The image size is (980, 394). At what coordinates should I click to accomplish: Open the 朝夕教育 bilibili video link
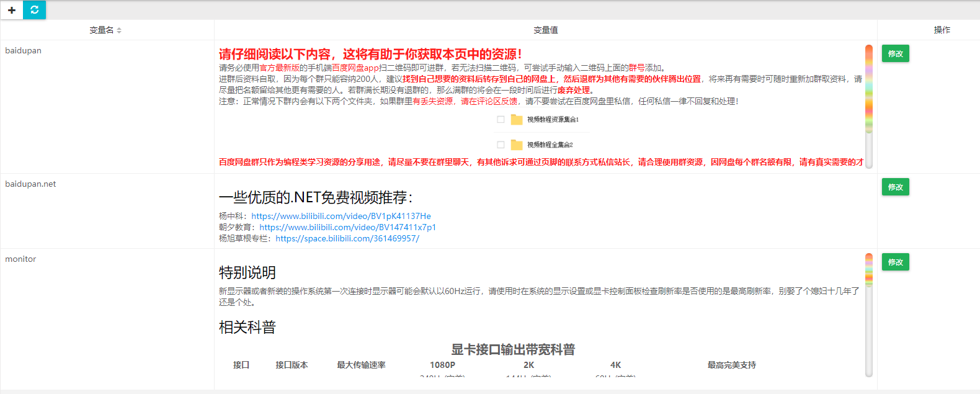coord(347,228)
